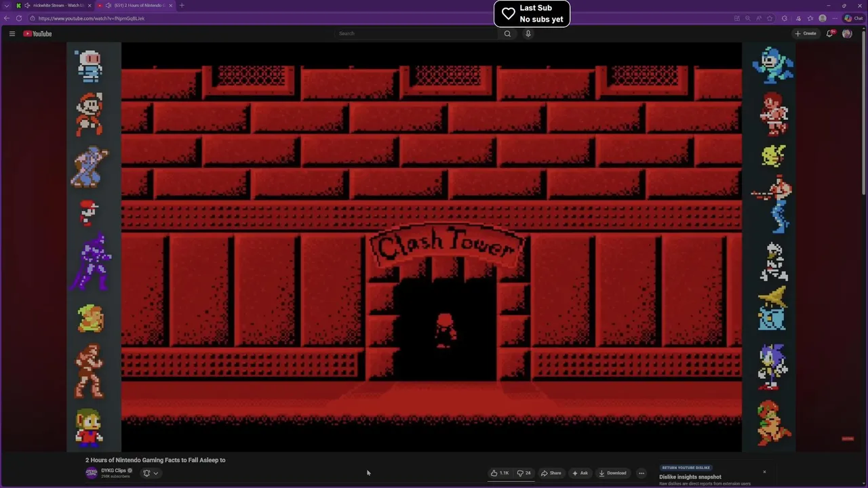868x488 pixels.
Task: Open the YouTube guide hamburger menu
Action: tap(12, 33)
